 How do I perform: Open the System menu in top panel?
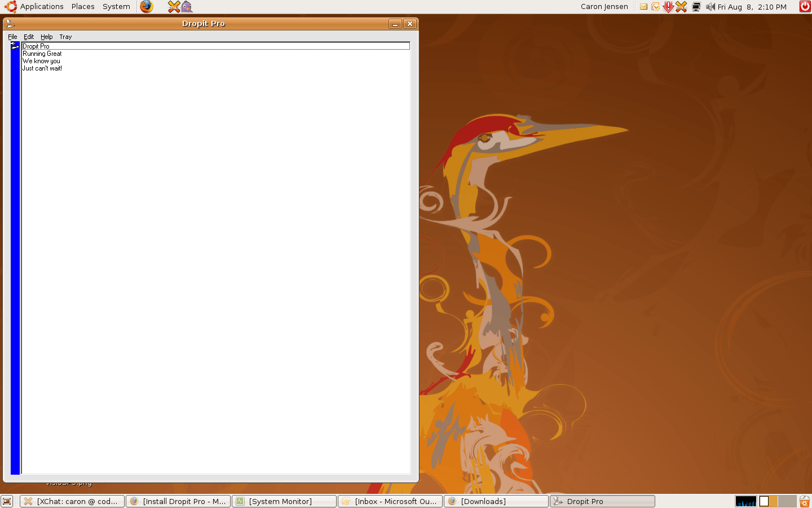point(116,7)
